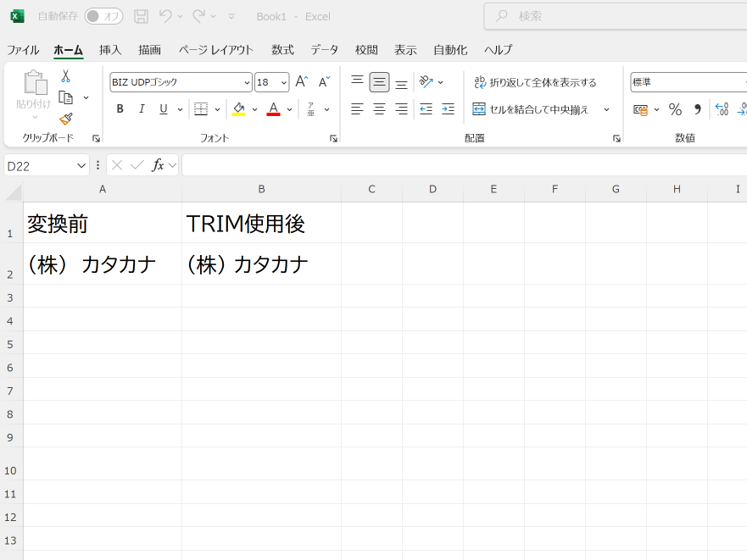Open the Underline style dropdown

(x=180, y=109)
